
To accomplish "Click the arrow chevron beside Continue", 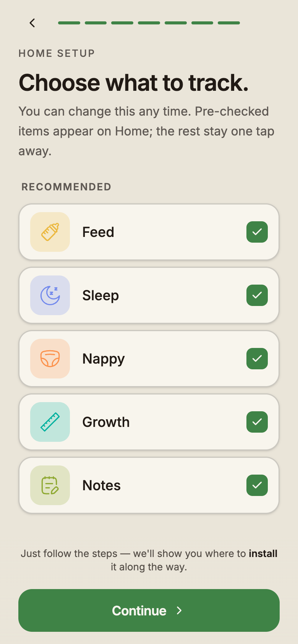I will click(x=179, y=610).
